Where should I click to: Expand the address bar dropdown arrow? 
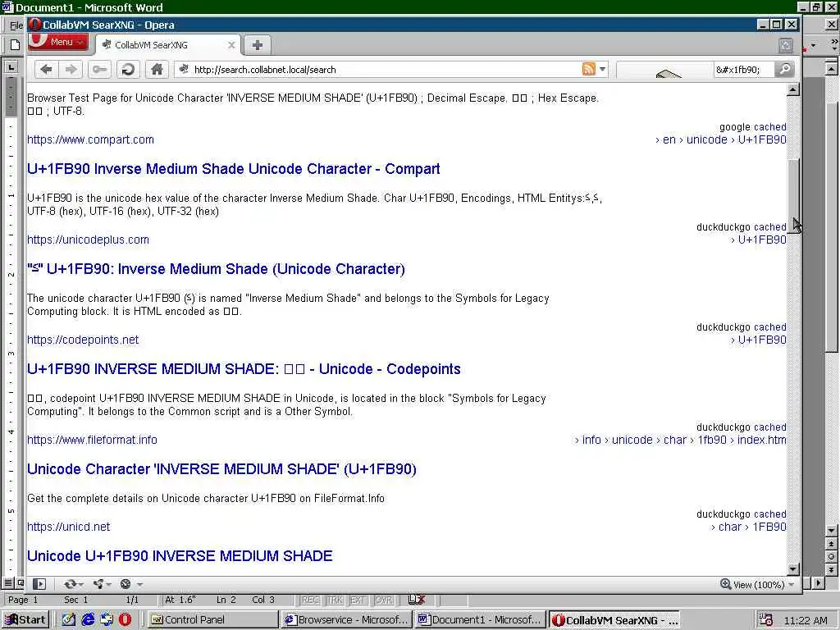[603, 69]
